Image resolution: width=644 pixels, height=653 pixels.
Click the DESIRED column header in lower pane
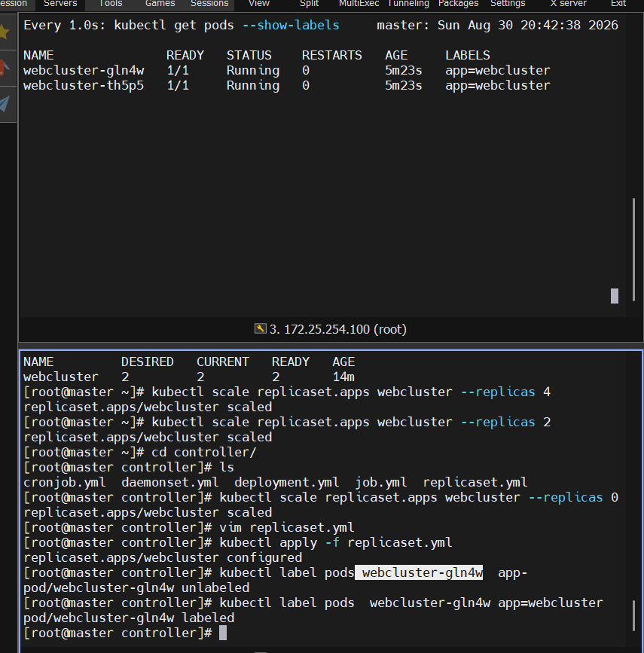point(148,362)
